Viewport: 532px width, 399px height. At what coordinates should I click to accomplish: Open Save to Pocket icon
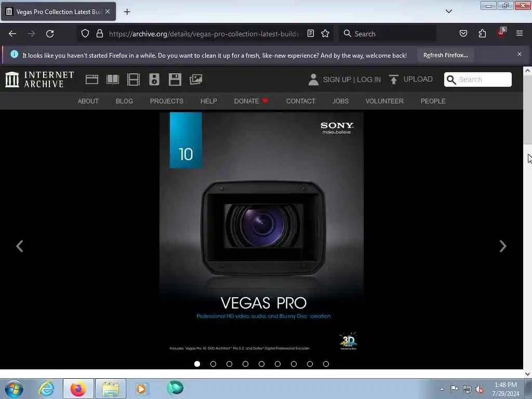[463, 33]
